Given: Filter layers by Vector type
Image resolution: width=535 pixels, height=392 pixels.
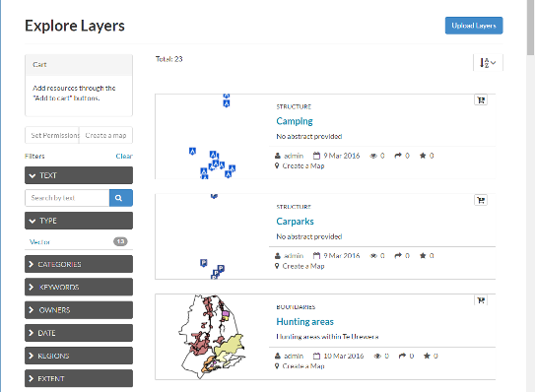Looking at the screenshot, I should point(40,242).
